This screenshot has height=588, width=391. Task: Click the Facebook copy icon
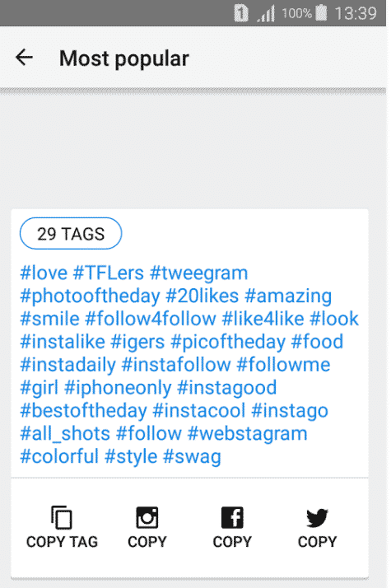click(x=232, y=517)
